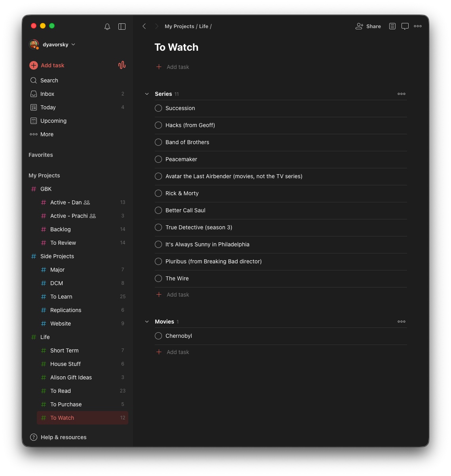Image resolution: width=451 pixels, height=476 pixels.
Task: Toggle the sidebar panel icon
Action: coord(122,27)
